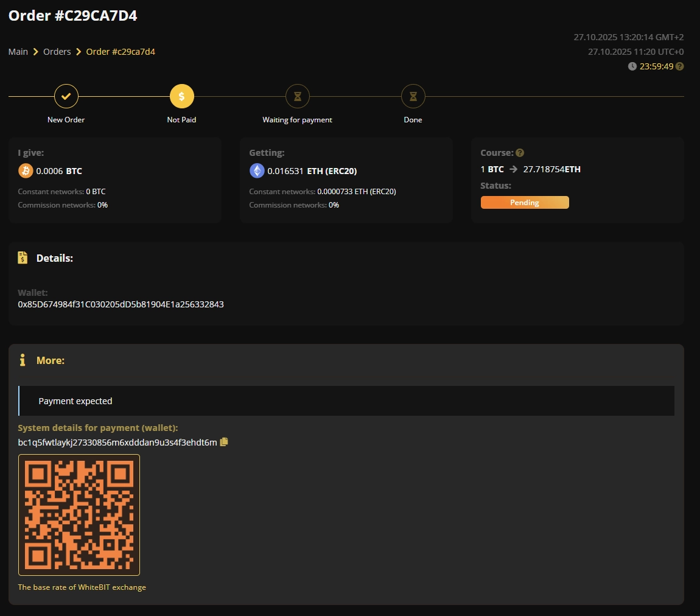Click the help icon next to Course
Image resolution: width=700 pixels, height=616 pixels.
(520, 152)
